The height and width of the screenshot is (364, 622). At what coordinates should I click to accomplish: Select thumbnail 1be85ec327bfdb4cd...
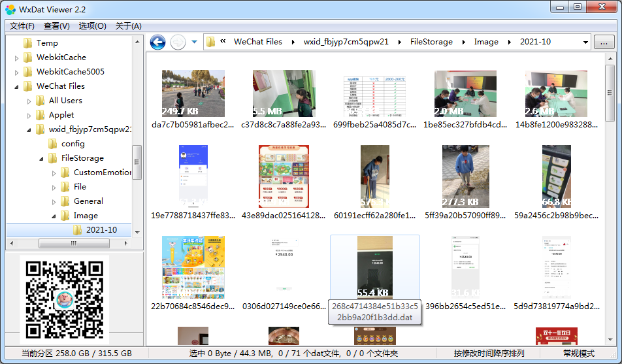click(465, 93)
